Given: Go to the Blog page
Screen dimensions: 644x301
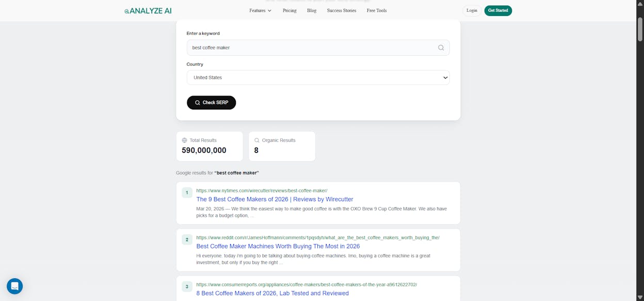Looking at the screenshot, I should [x=312, y=10].
